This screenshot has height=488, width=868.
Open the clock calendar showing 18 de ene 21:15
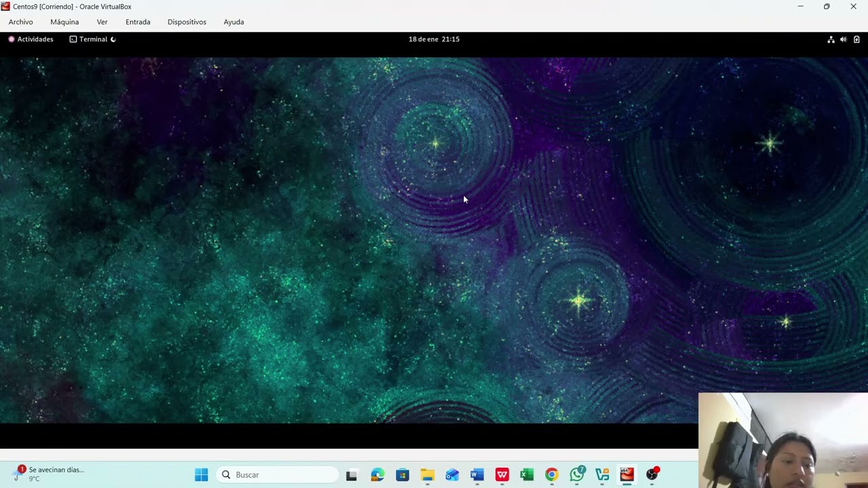coord(434,39)
